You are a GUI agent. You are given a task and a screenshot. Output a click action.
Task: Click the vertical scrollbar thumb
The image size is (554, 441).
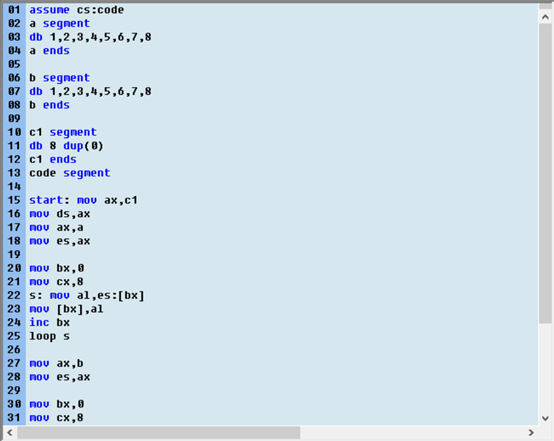point(545,174)
